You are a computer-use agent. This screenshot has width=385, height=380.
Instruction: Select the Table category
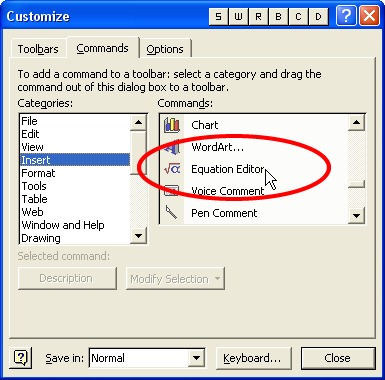coord(75,199)
